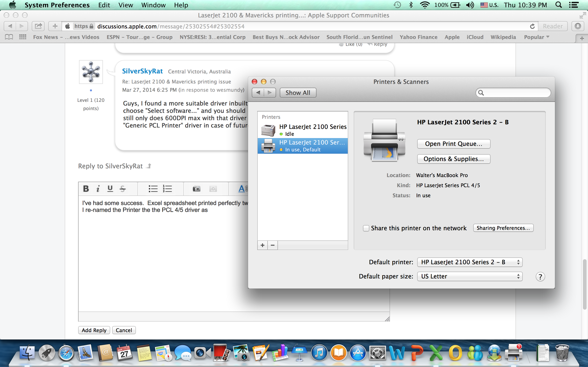
Task: Apply strikethrough formatting
Action: point(123,189)
